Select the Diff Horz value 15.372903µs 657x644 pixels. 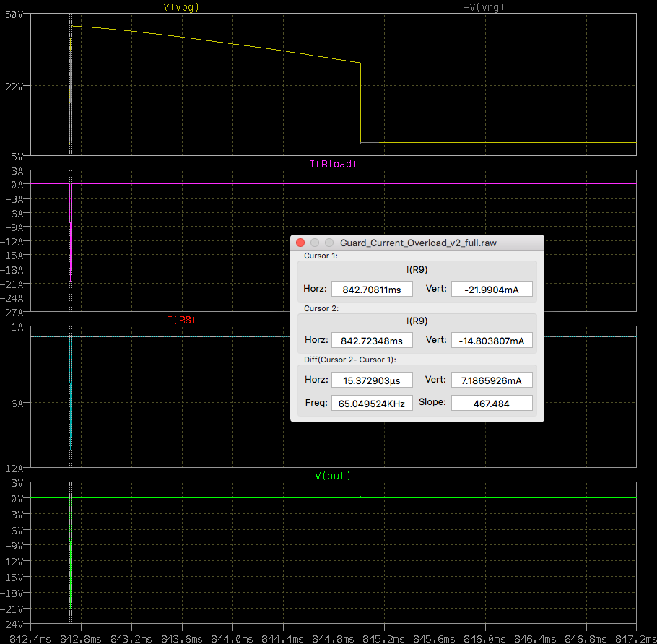pyautogui.click(x=372, y=380)
